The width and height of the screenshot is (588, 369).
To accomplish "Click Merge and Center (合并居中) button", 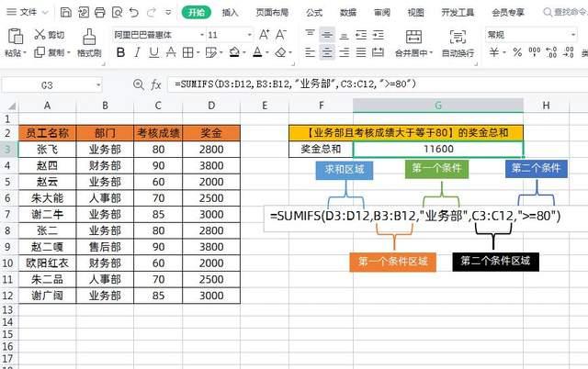I will tap(413, 40).
